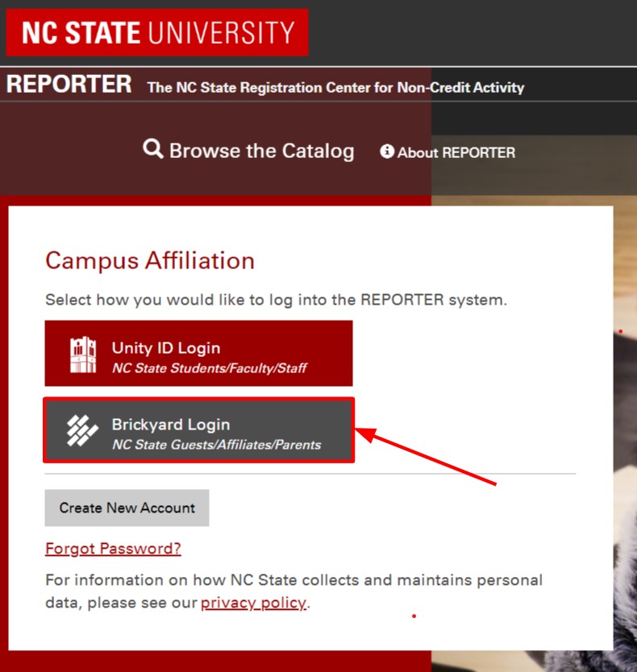Screen dimensions: 637x672
Task: Open the About REPORTER page
Action: click(x=456, y=152)
